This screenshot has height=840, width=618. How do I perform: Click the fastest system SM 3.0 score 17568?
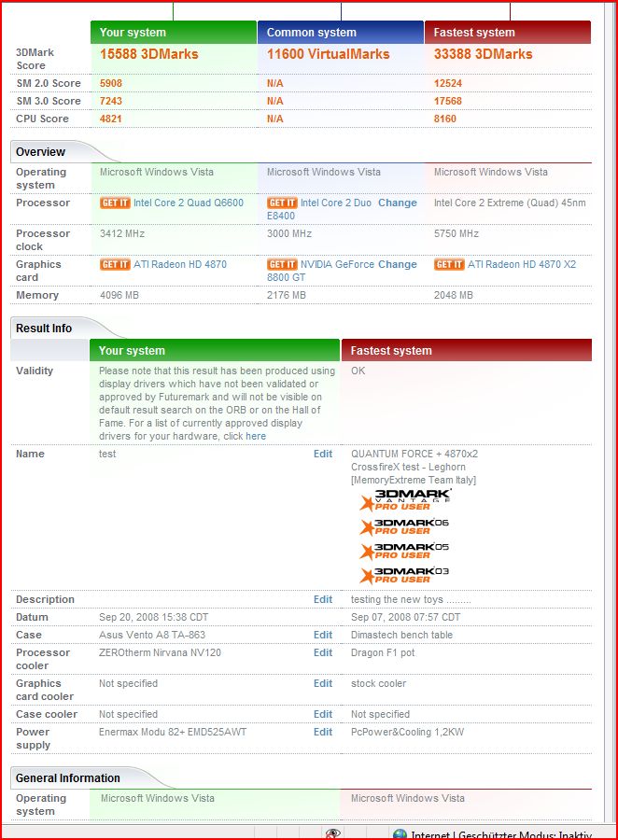click(448, 101)
